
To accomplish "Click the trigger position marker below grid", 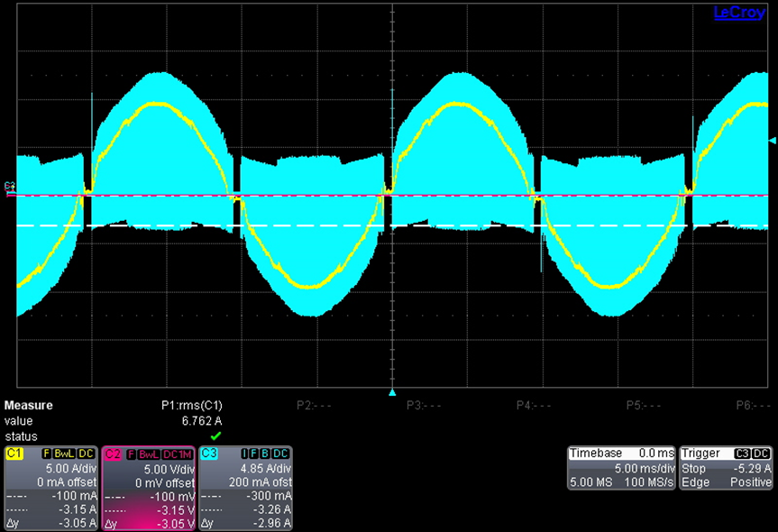I will tap(391, 393).
